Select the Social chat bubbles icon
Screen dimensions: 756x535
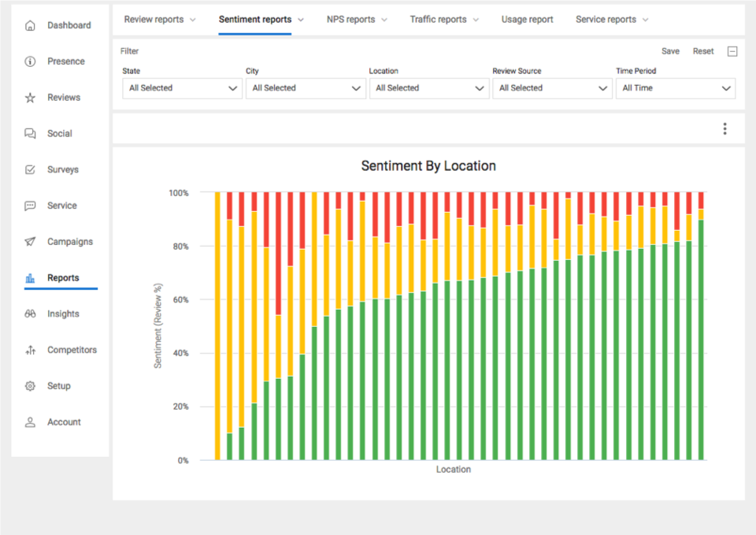click(x=30, y=134)
